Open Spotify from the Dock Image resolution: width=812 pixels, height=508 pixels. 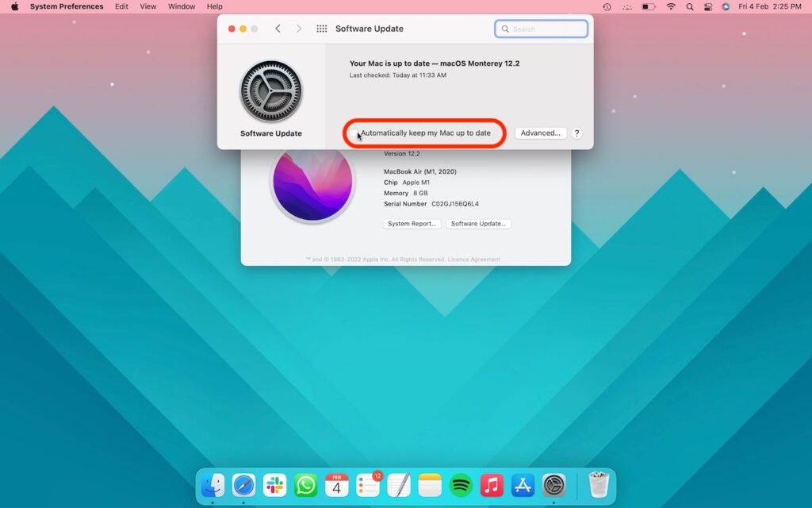click(460, 485)
